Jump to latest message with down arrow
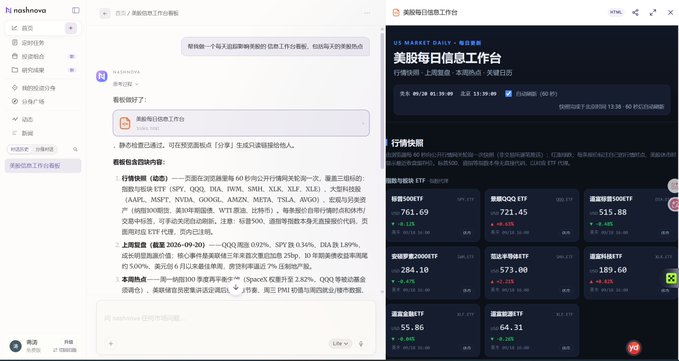The image size is (679, 361). pos(236,287)
